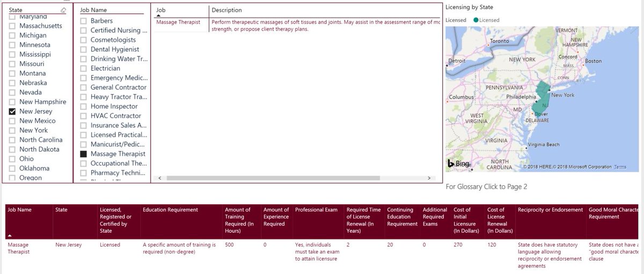Select Mississippi in the State slicer
Image resolution: width=644 pixels, height=274 pixels.
point(12,54)
